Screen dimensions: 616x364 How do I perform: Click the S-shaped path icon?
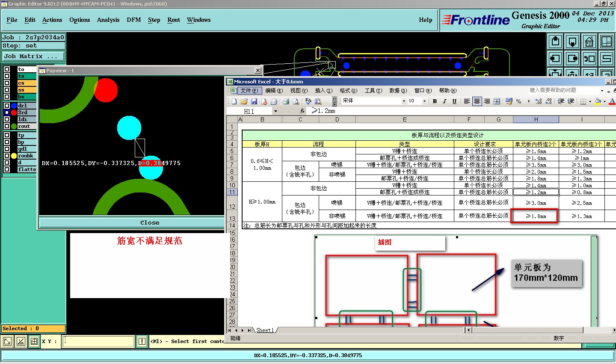tap(607, 59)
